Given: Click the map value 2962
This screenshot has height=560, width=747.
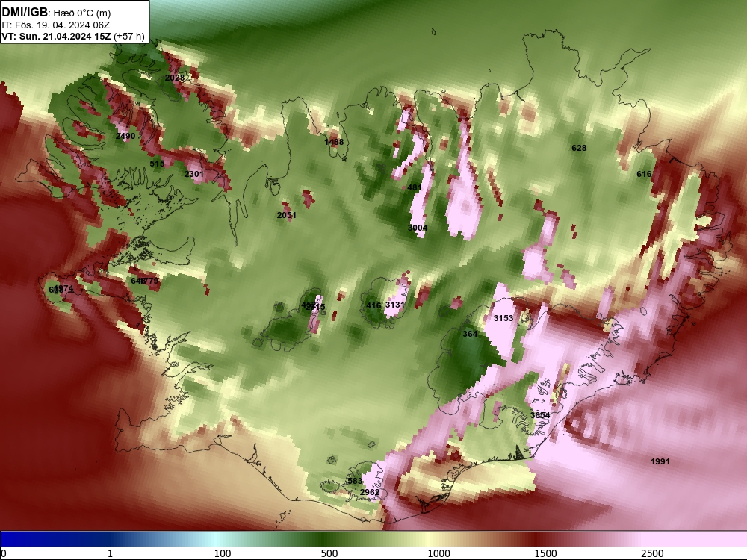Looking at the screenshot, I should (371, 492).
